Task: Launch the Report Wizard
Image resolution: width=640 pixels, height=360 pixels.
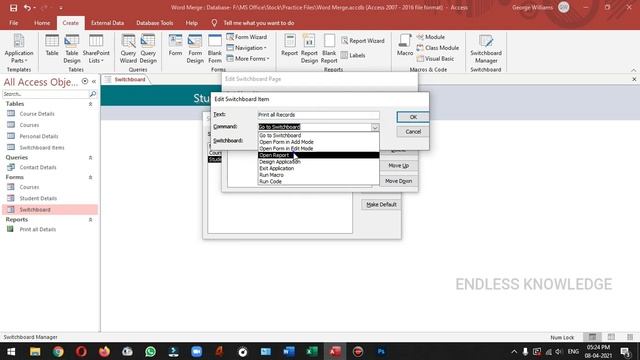Action: coord(363,41)
